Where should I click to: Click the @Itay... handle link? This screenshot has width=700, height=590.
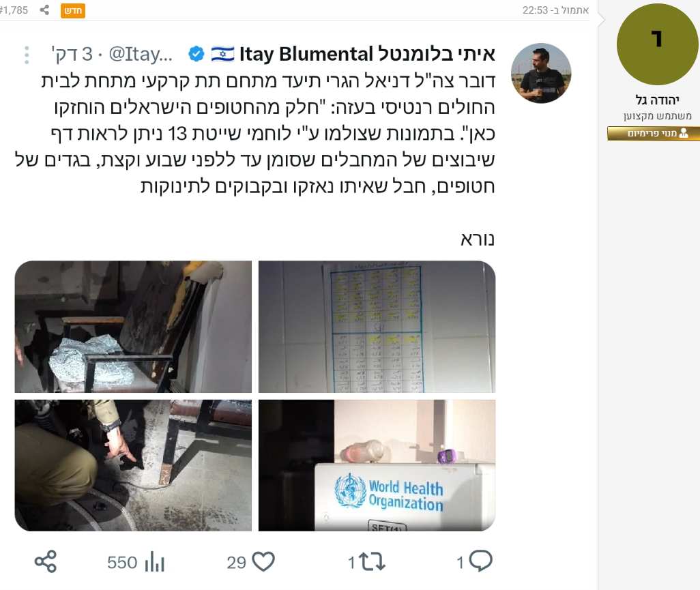(x=141, y=54)
